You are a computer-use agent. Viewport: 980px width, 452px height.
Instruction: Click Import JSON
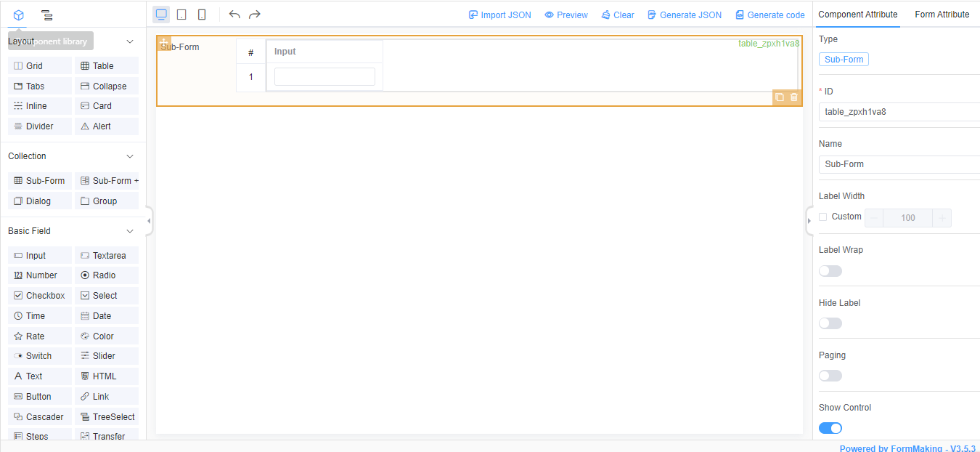pyautogui.click(x=500, y=15)
